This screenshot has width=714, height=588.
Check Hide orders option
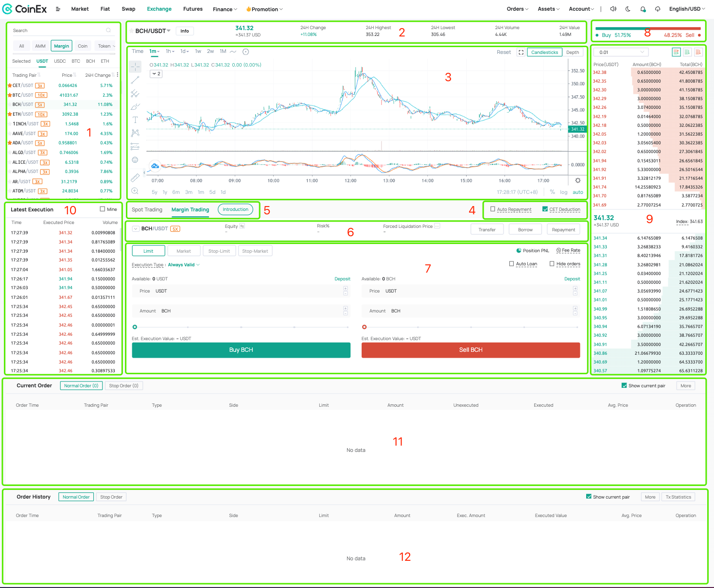point(552,263)
